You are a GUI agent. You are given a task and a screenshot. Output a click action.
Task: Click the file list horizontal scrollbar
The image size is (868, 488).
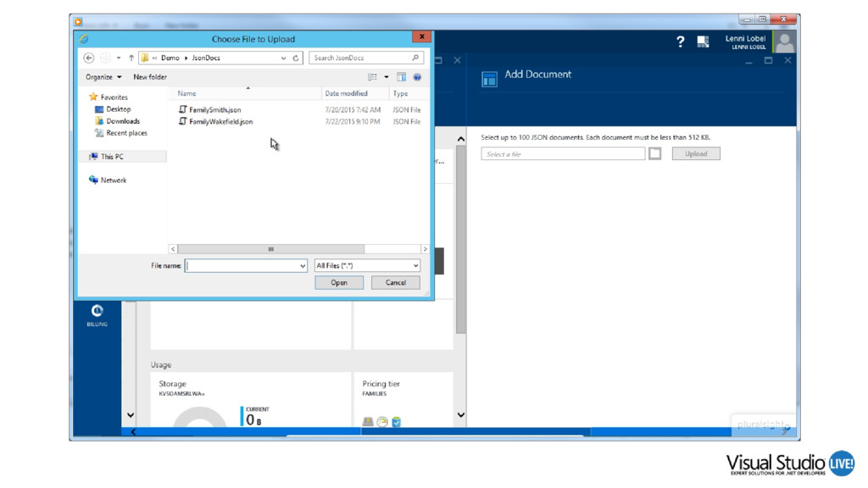coord(270,249)
